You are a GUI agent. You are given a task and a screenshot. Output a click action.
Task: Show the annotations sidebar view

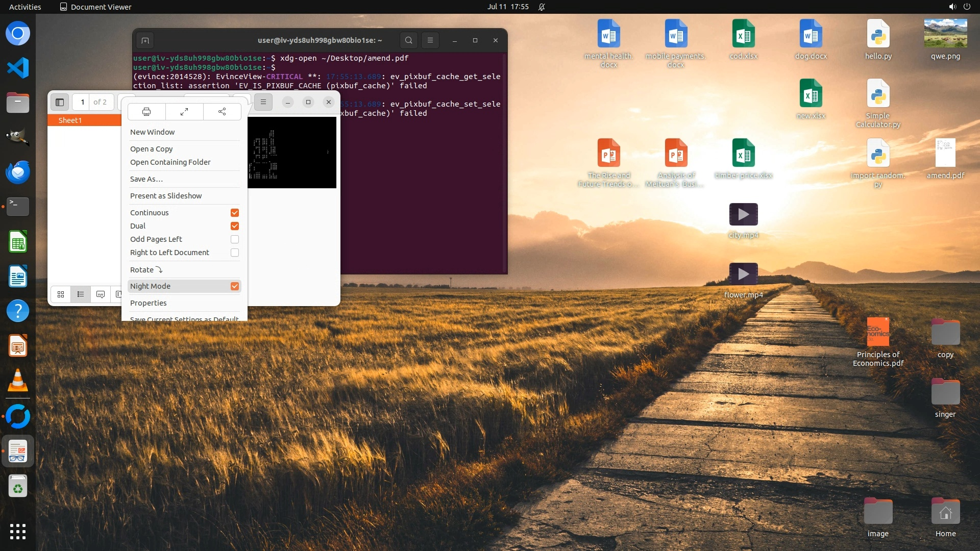[101, 294]
